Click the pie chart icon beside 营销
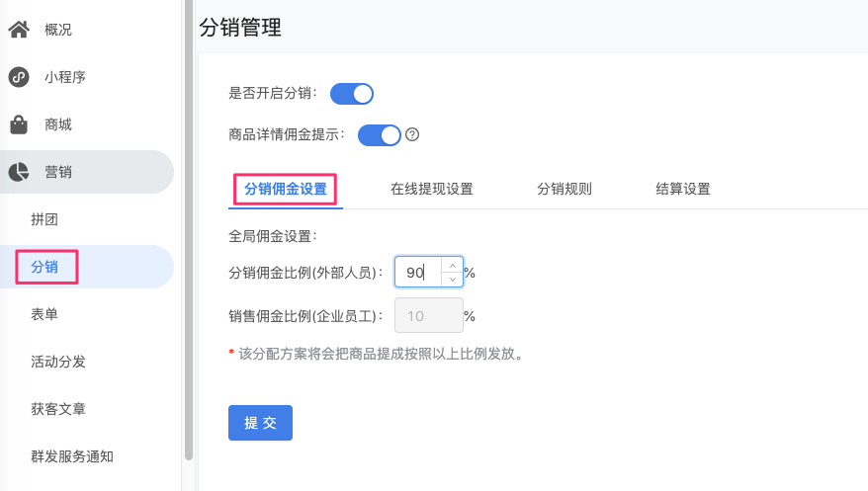Viewport: 868px width, 491px height. (x=19, y=172)
